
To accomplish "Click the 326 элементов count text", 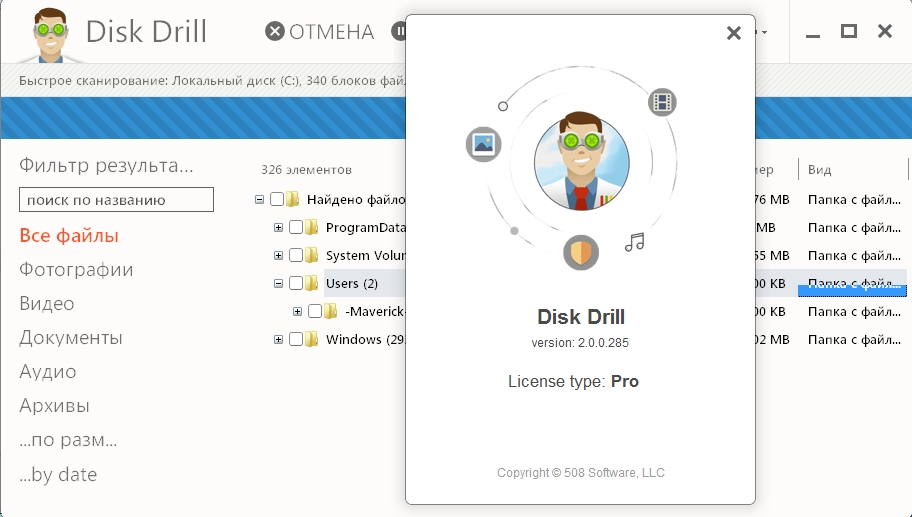I will click(x=307, y=170).
